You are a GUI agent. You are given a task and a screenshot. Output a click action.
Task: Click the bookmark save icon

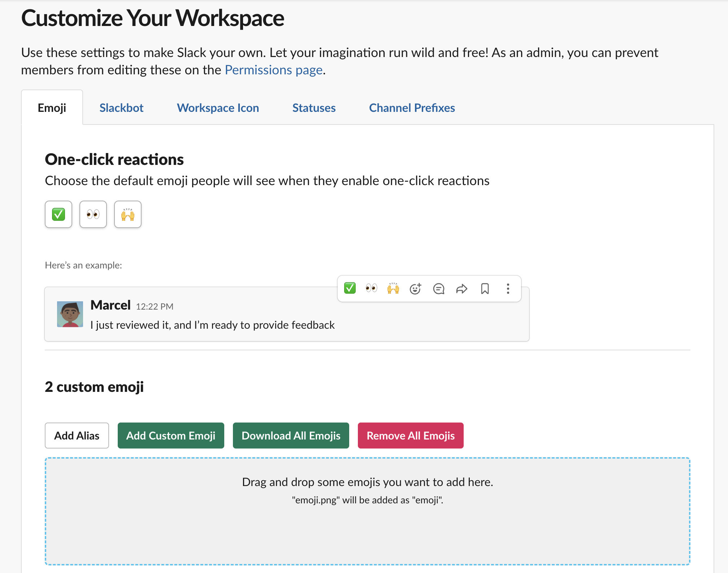point(485,289)
